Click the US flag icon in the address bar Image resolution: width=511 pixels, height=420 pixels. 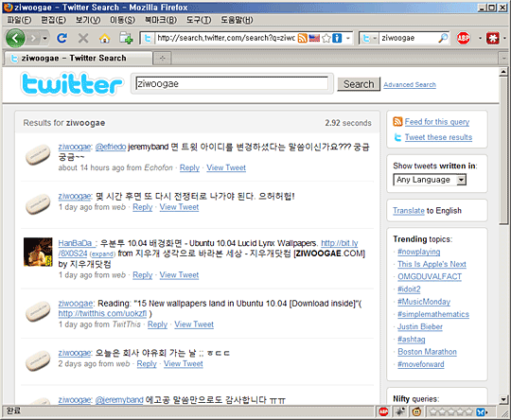314,38
